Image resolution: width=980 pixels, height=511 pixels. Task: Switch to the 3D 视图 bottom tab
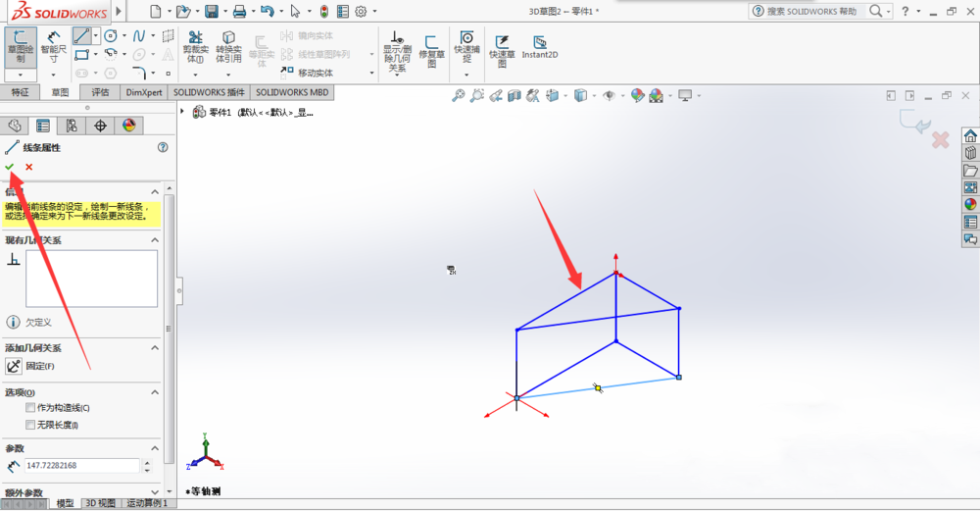pyautogui.click(x=100, y=503)
